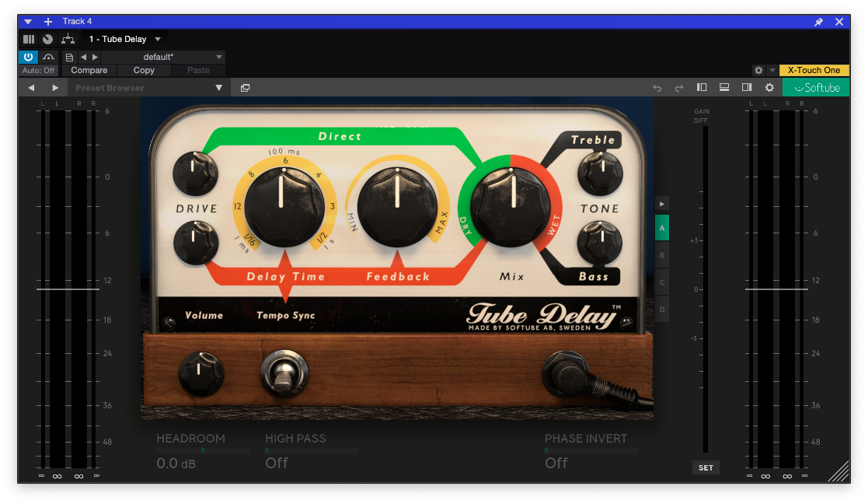Close the Track 4 plugin window

[839, 22]
